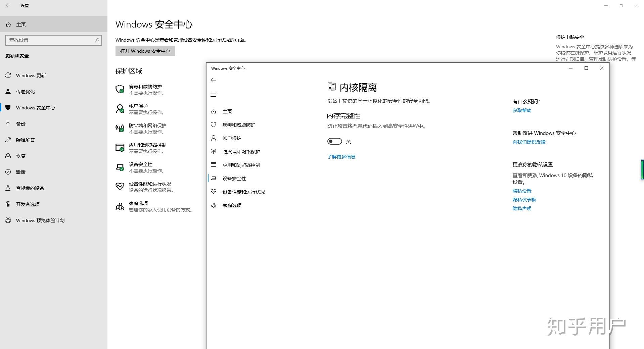This screenshot has height=349, width=644.
Task: Close the Windows 安全中心 window
Action: pyautogui.click(x=602, y=68)
